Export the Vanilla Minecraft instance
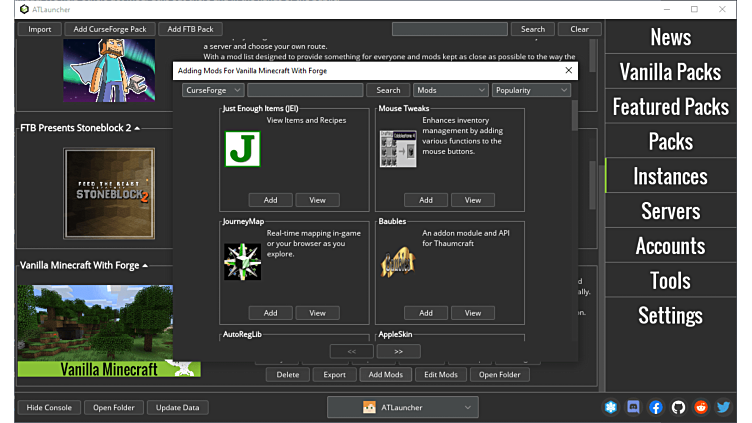Screen dimensions: 752x423 (x=334, y=375)
